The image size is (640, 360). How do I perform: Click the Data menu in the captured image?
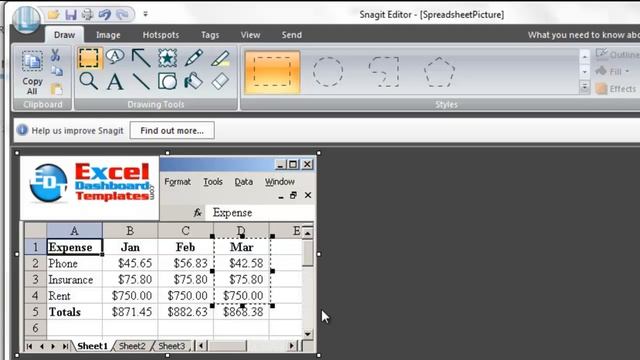(x=243, y=182)
